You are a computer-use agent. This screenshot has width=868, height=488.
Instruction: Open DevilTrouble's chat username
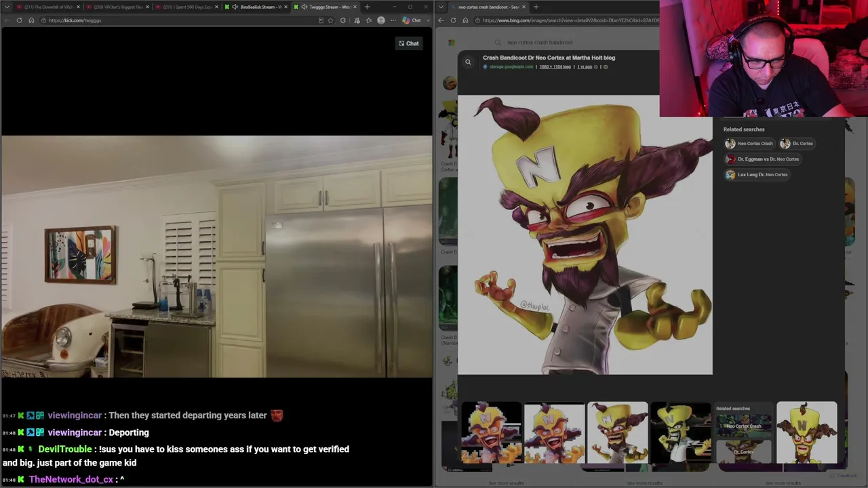64,449
